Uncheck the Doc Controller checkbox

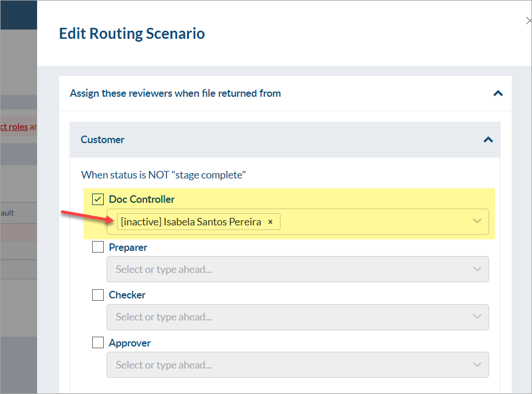point(98,200)
